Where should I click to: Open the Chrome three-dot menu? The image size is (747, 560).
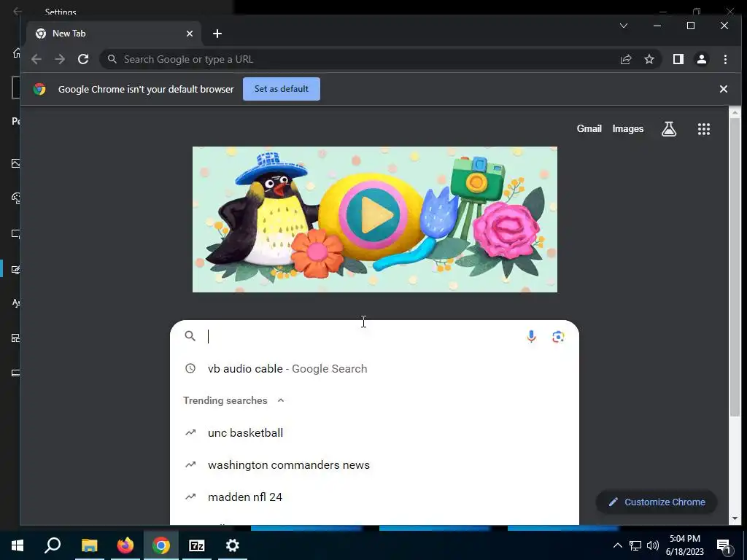(x=725, y=59)
